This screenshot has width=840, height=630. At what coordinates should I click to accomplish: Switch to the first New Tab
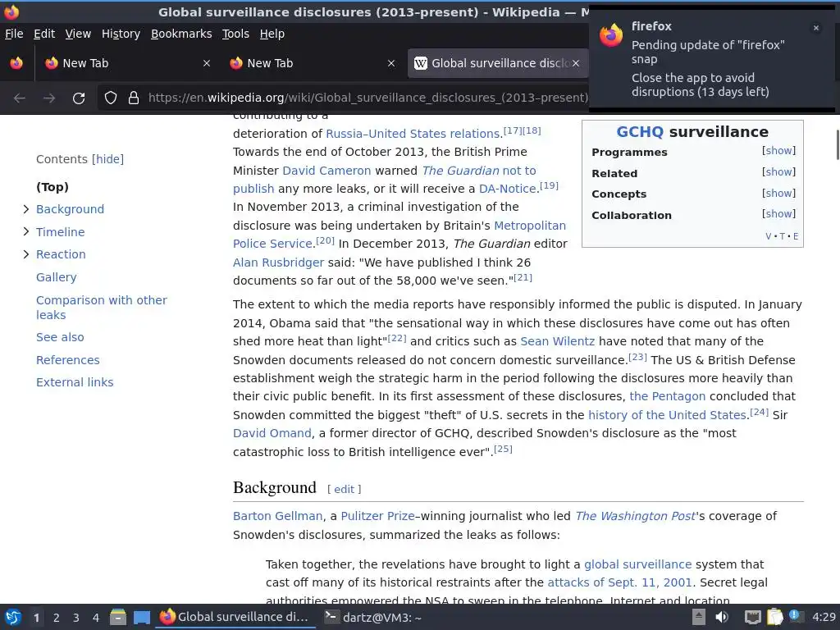pos(127,63)
